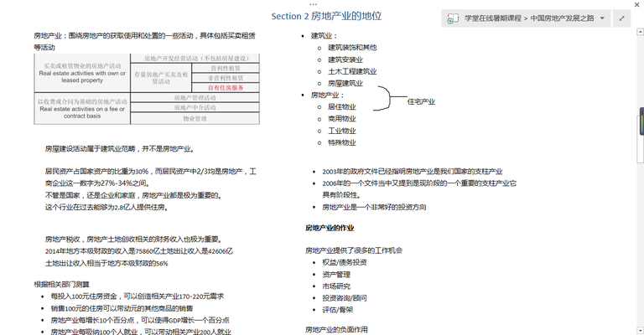Viewport: 644px width, 335px height.
Task: Click the 住宅产业 text label
Action: click(x=421, y=101)
